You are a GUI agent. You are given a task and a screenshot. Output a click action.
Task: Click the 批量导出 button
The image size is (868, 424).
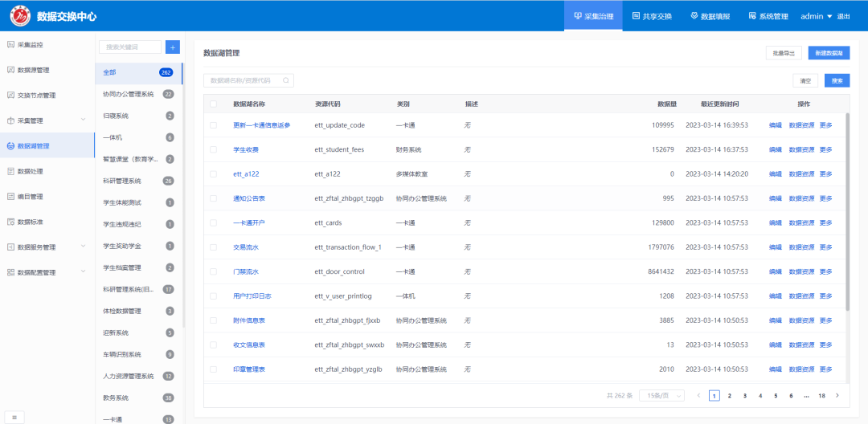784,53
